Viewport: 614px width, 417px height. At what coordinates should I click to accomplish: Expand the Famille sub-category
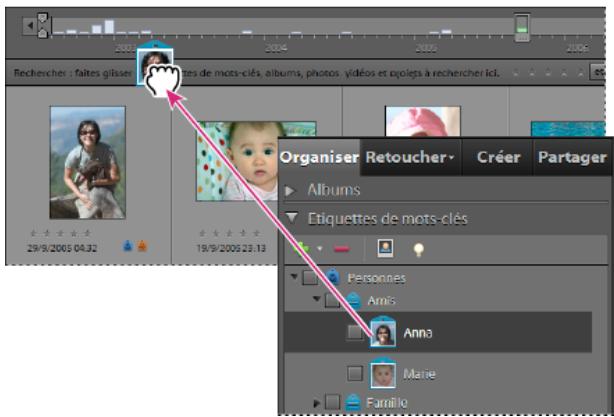(x=317, y=403)
